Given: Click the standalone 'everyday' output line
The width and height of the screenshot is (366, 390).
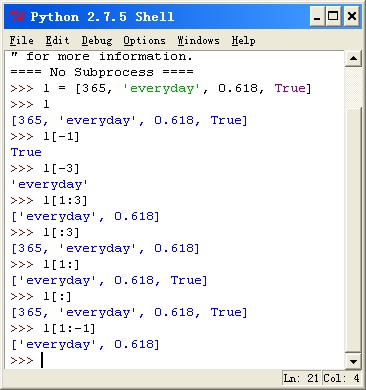Looking at the screenshot, I should coord(49,184).
